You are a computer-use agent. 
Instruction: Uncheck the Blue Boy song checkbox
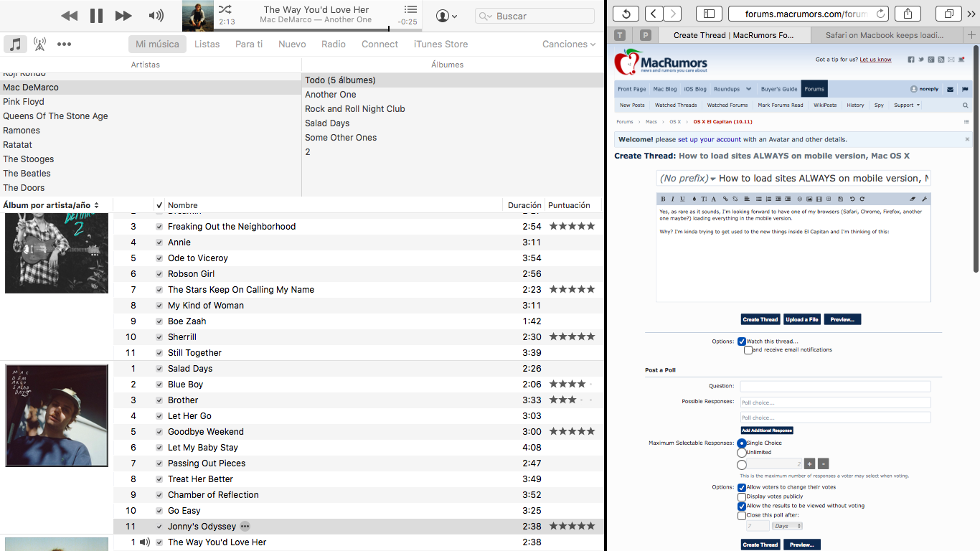click(159, 385)
